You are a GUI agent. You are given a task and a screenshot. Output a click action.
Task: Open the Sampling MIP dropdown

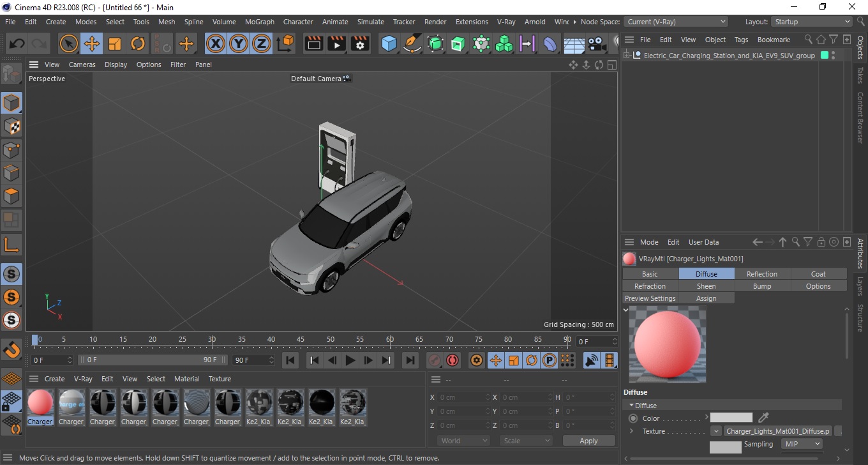802,444
